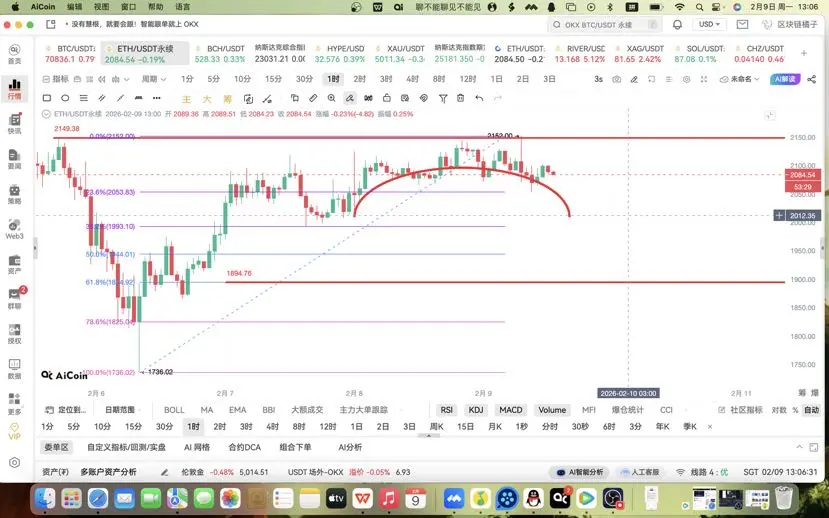Toggle the 自动 auto scale option
This screenshot has height=518, width=829.
coord(812,410)
